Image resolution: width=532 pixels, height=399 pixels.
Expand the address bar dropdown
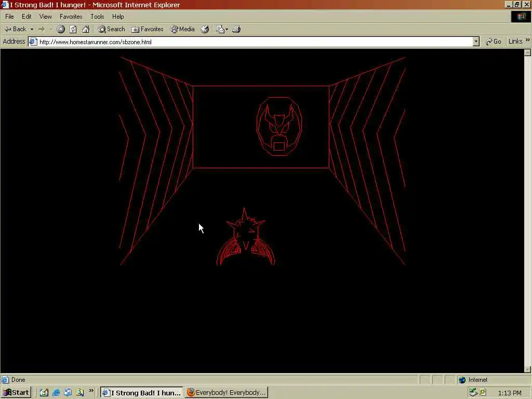click(x=476, y=42)
